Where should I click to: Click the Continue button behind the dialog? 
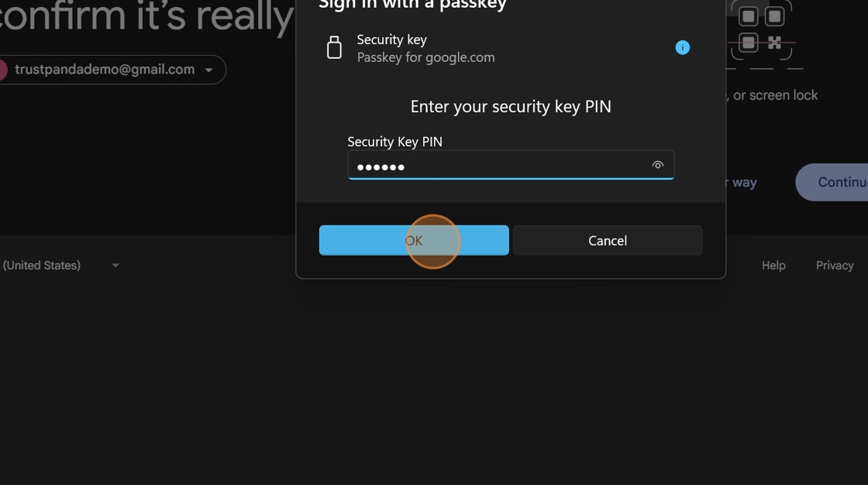click(832, 182)
